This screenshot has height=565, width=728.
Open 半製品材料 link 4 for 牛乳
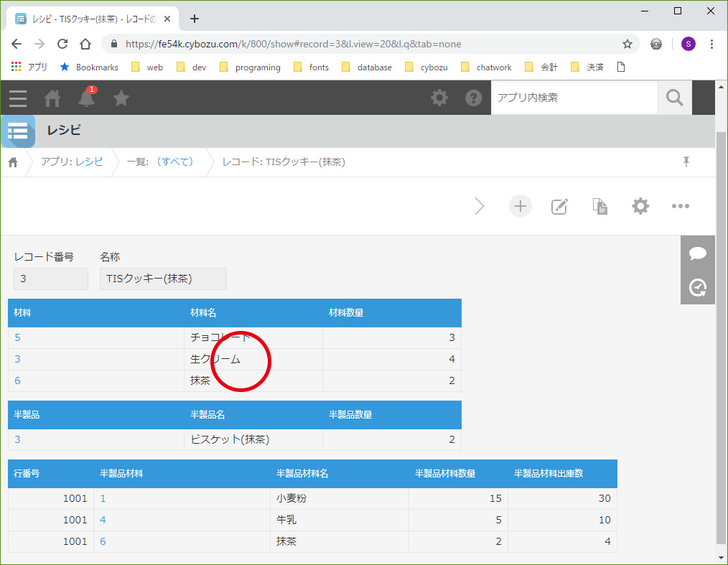pos(103,520)
